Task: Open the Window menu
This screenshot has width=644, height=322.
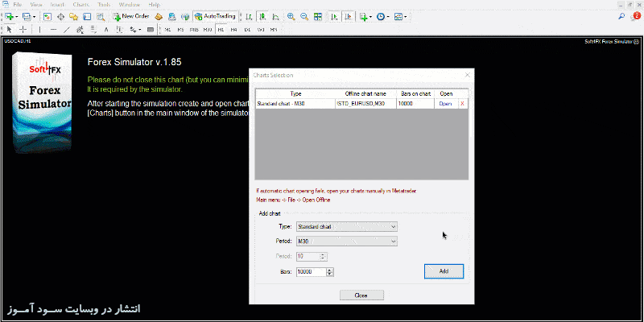Action: pyautogui.click(x=130, y=5)
